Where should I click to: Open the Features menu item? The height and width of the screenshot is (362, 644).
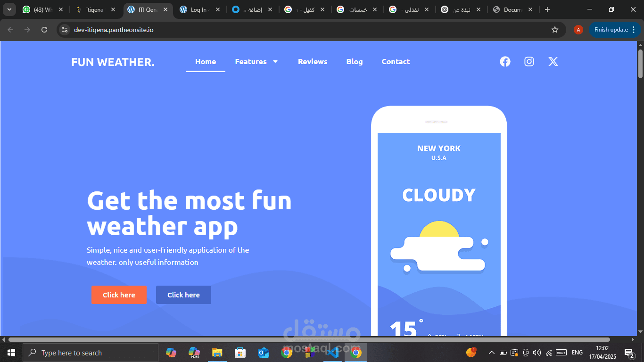tap(251, 62)
